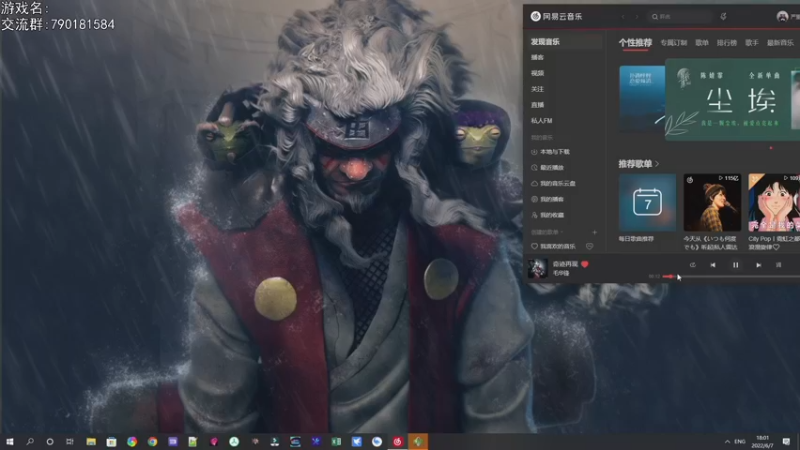Open 最近播放 recent plays
The height and width of the screenshot is (450, 800).
[547, 168]
